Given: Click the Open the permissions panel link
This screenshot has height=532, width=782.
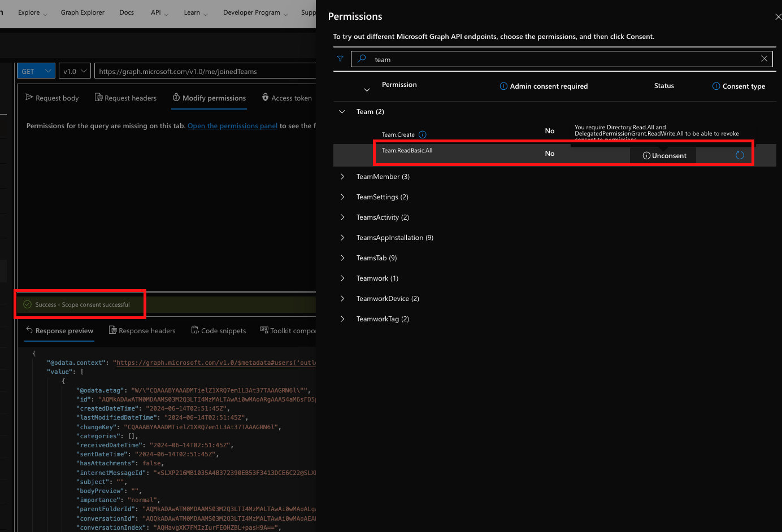Looking at the screenshot, I should coord(232,125).
